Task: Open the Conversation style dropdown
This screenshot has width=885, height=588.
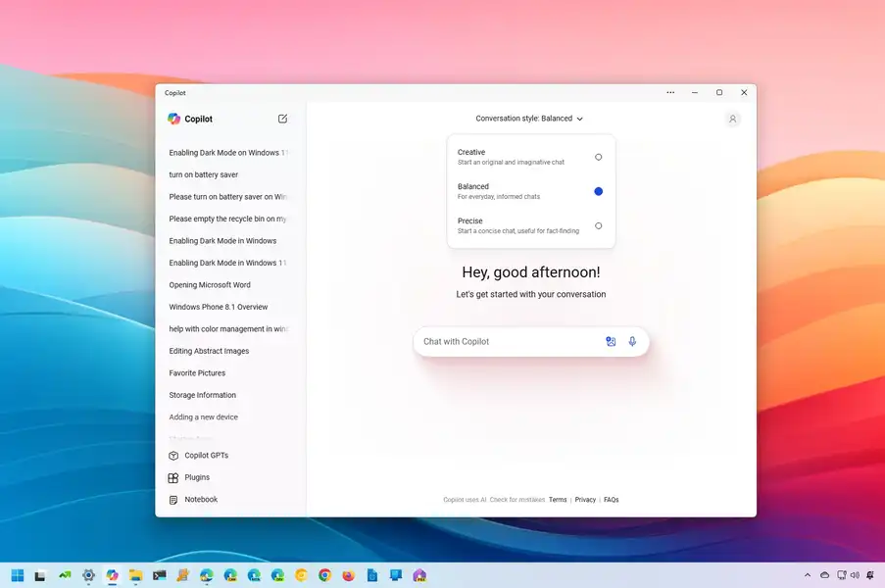Action: [x=530, y=118]
